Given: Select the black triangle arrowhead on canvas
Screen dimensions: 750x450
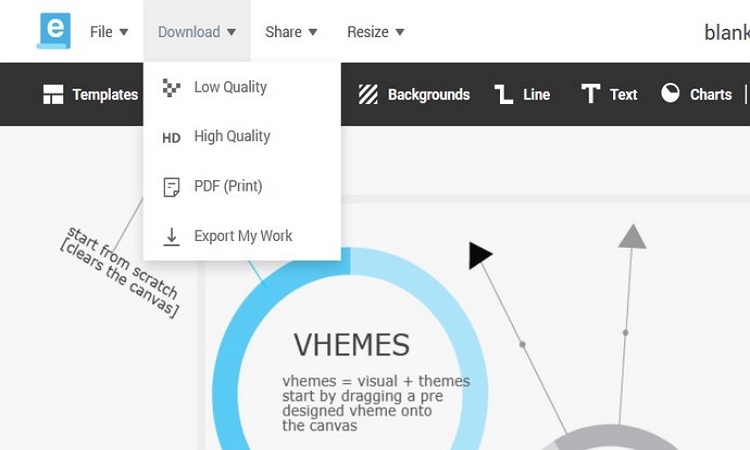Looking at the screenshot, I should coord(479,255).
